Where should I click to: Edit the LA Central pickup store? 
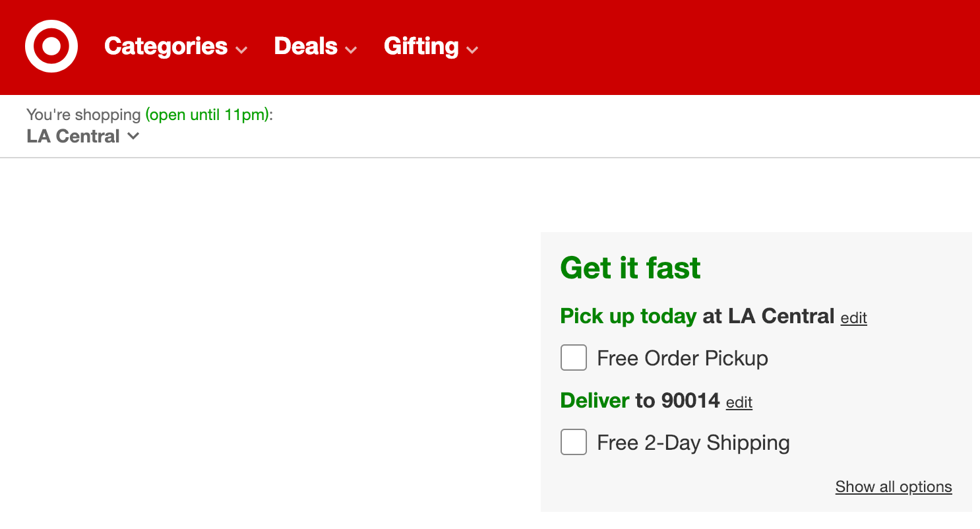pos(853,318)
